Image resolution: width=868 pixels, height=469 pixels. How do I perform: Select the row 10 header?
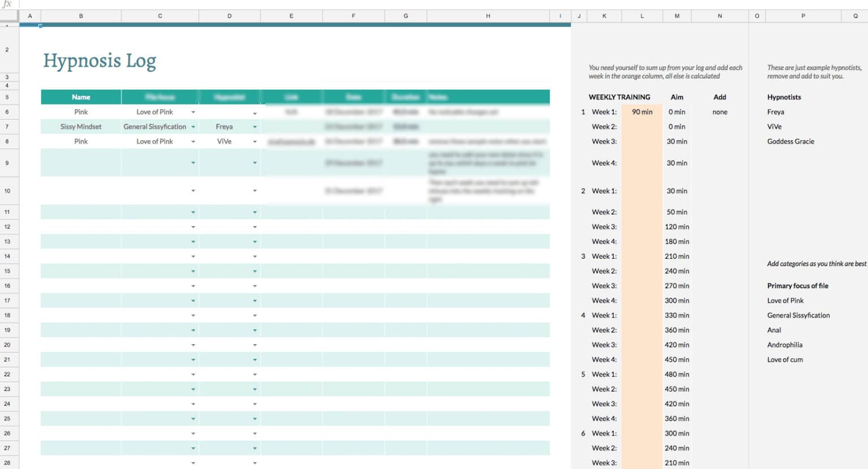7,191
